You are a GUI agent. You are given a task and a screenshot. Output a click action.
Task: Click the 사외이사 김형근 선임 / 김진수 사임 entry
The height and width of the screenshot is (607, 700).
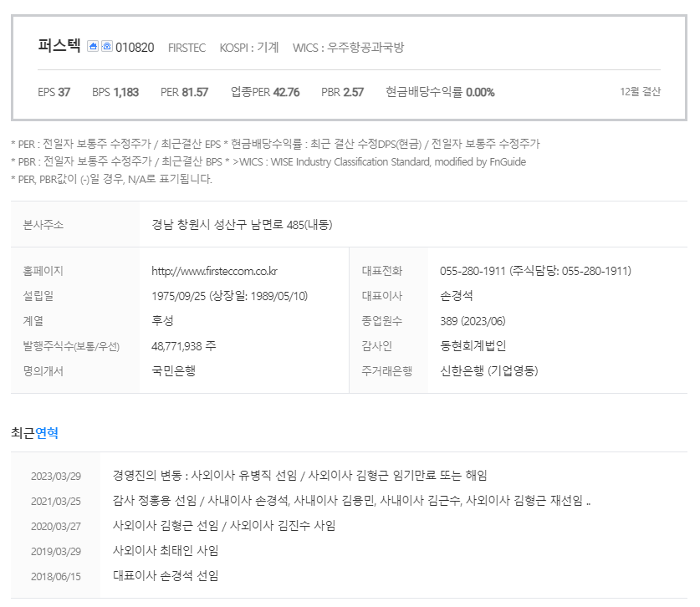click(224, 525)
